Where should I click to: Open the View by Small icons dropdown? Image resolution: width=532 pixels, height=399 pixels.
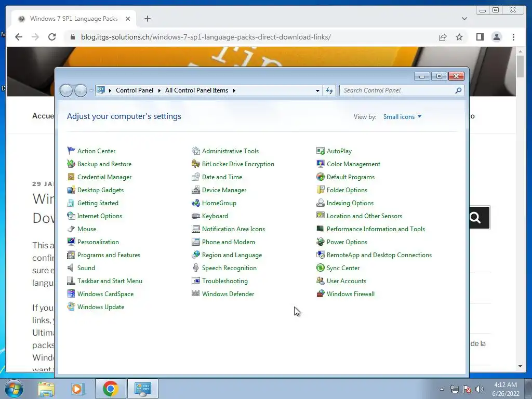click(x=402, y=117)
